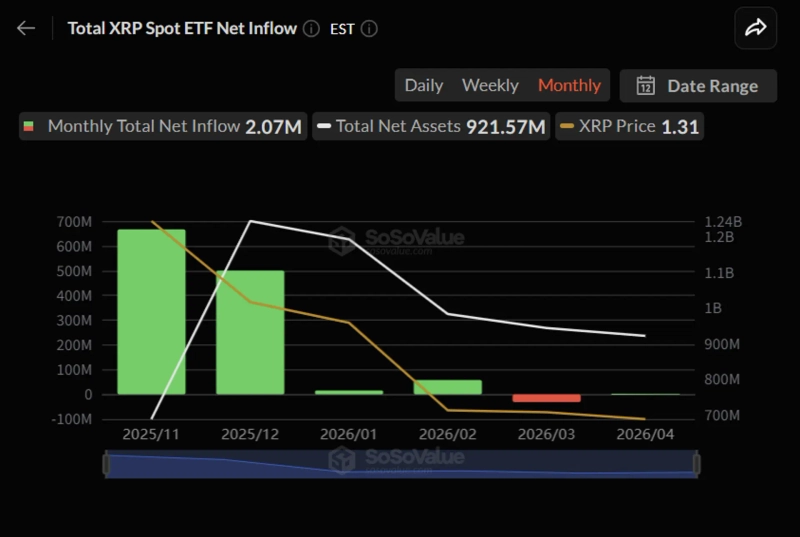The width and height of the screenshot is (800, 537).
Task: Select the Monthly view tab
Action: (x=569, y=86)
